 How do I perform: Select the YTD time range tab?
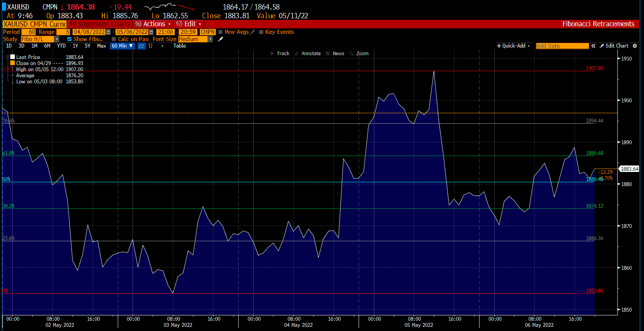[61, 46]
